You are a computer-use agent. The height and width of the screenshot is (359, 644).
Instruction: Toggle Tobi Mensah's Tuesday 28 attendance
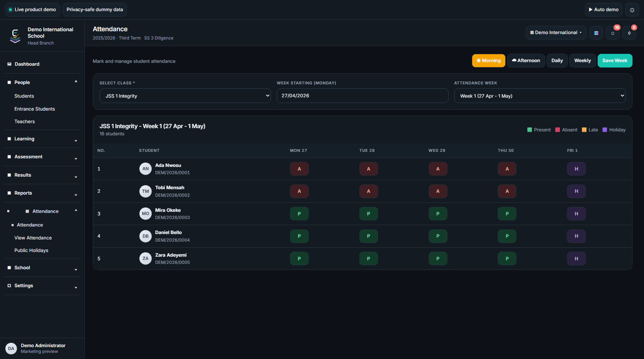pos(369,191)
